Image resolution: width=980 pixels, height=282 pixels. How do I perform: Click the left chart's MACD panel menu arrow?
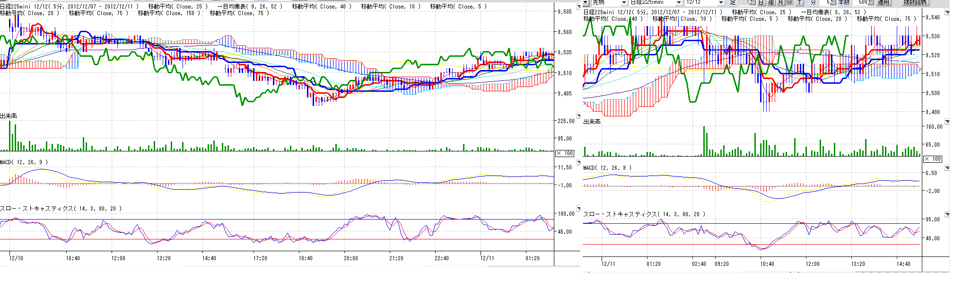(x=579, y=162)
